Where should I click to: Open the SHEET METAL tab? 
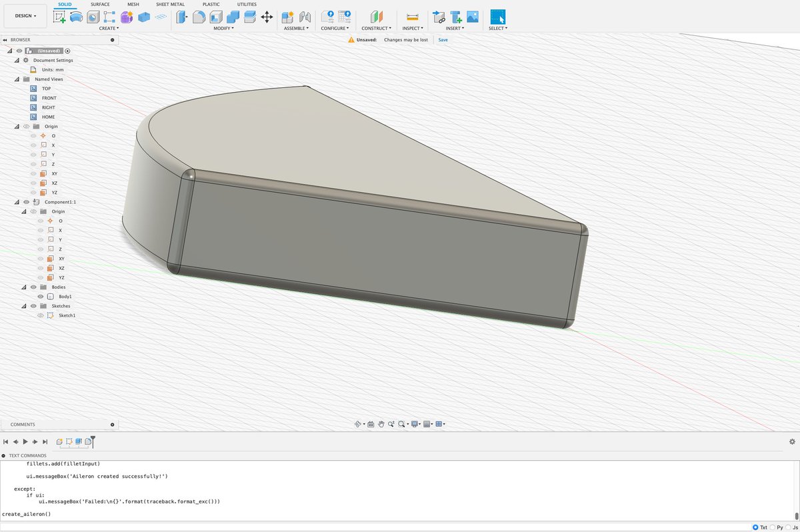click(x=170, y=4)
